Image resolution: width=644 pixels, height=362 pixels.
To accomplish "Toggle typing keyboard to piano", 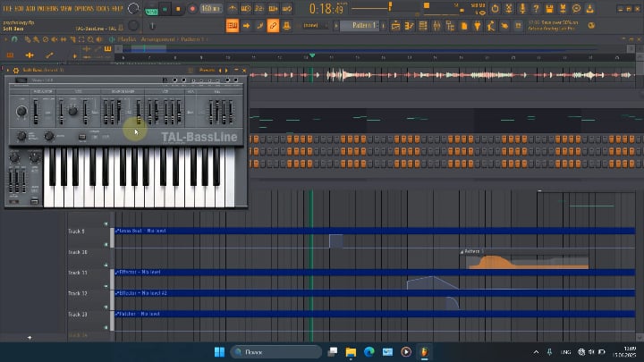I will pos(233,25).
